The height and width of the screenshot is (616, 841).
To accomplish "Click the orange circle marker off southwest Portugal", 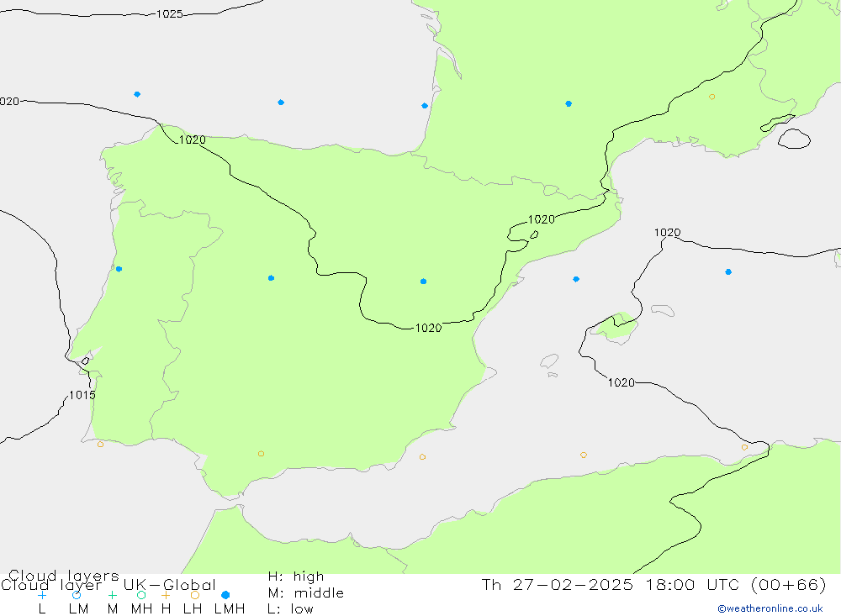I will (100, 445).
